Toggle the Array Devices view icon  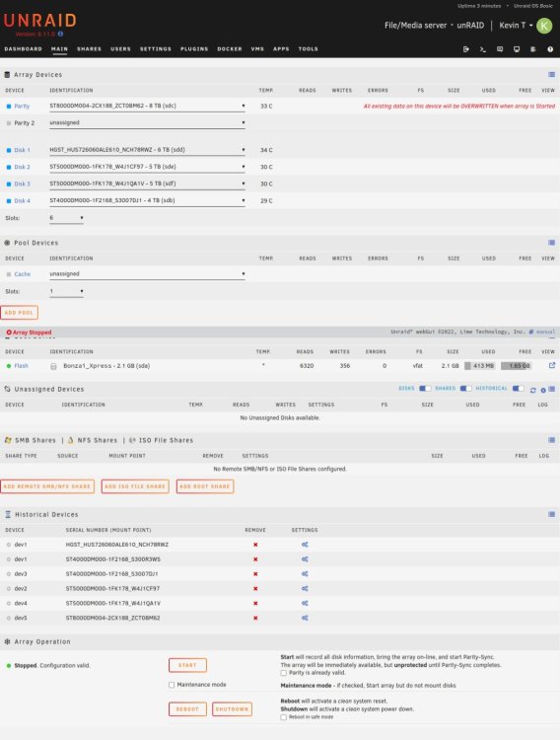tap(551, 75)
